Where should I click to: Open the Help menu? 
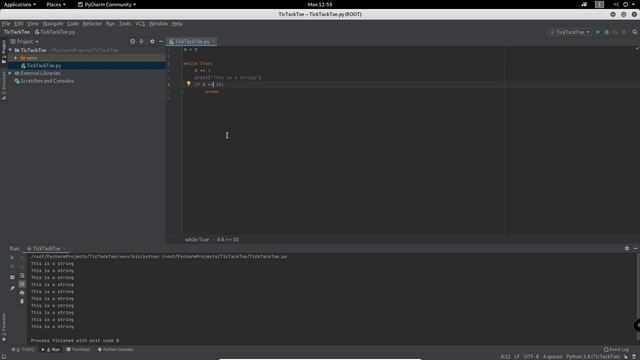point(177,24)
